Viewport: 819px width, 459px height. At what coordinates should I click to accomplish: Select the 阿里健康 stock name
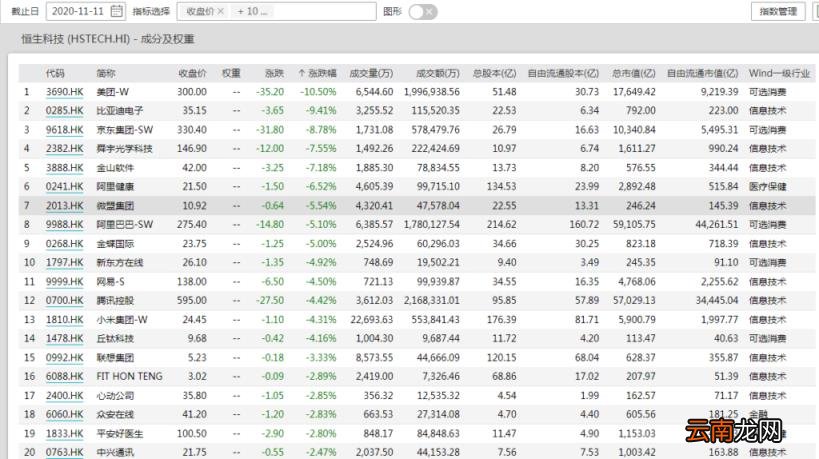115,186
